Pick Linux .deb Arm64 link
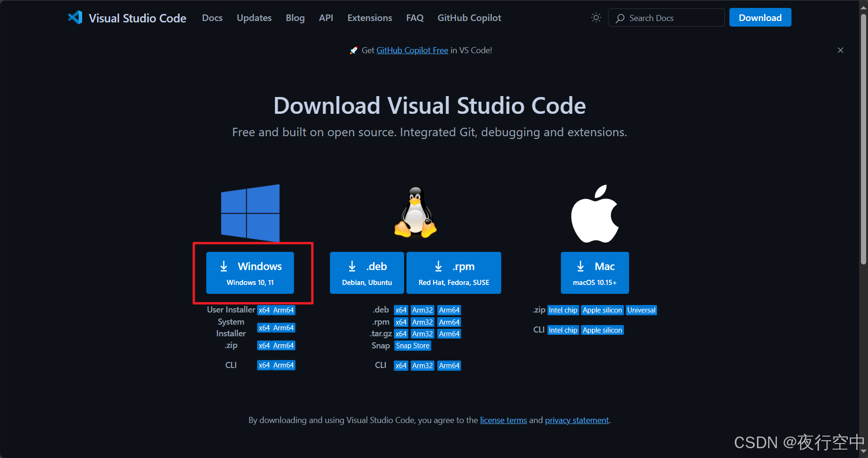The height and width of the screenshot is (458, 868). [449, 310]
